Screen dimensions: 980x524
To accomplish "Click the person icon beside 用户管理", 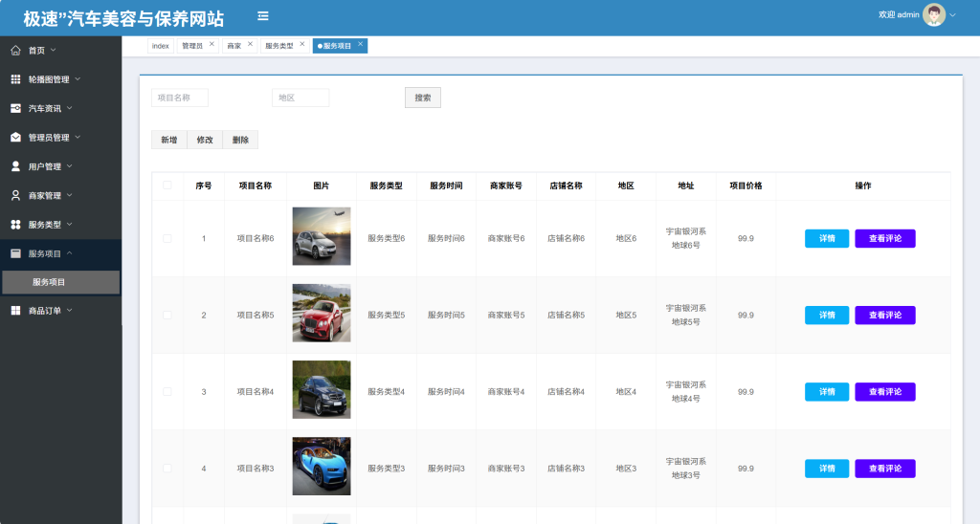I will point(15,166).
